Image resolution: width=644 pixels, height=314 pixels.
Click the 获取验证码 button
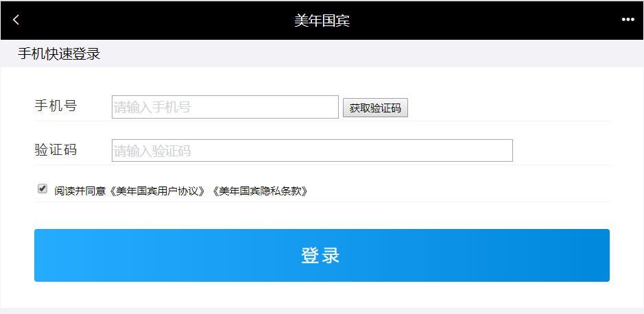point(375,108)
